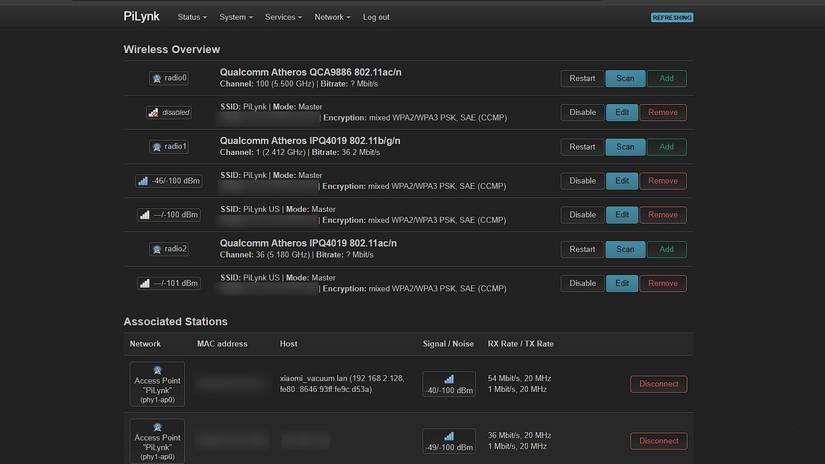
Task: Click the Wireless Overview heading
Action: click(172, 49)
